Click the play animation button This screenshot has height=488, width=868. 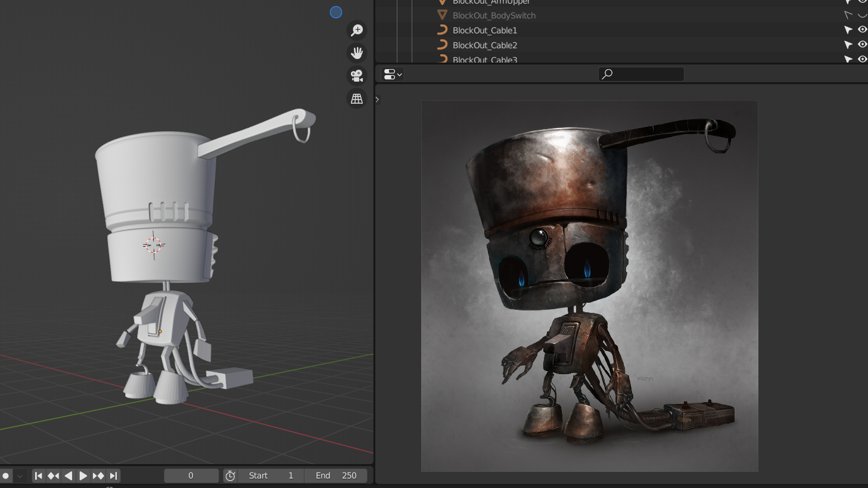point(83,475)
